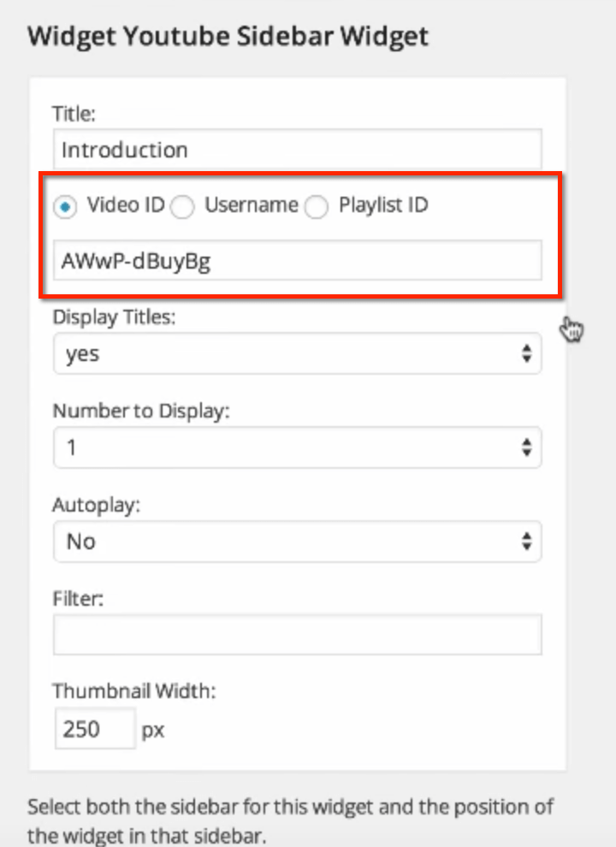Open the Number to Display dropdown
This screenshot has width=616, height=847.
(297, 447)
